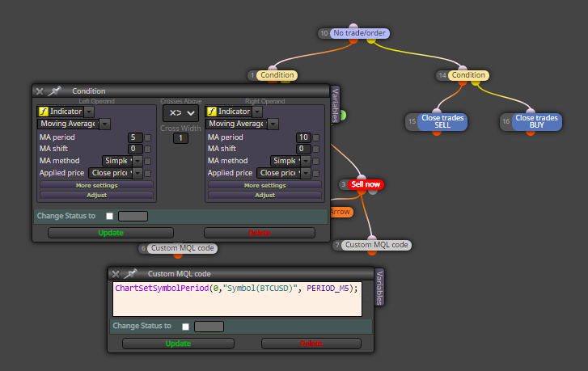This screenshot has width=588, height=371.
Task: Select the Close trades BUY node
Action: pos(536,121)
